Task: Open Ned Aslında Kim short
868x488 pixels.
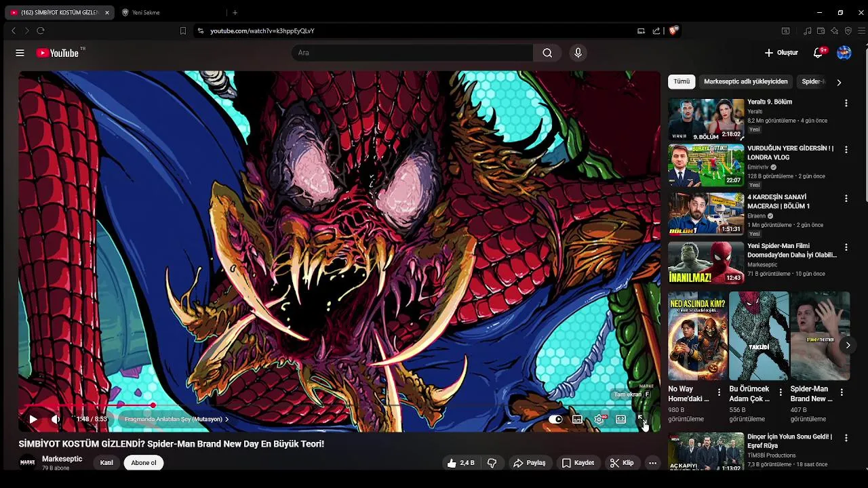Action: [x=698, y=336]
